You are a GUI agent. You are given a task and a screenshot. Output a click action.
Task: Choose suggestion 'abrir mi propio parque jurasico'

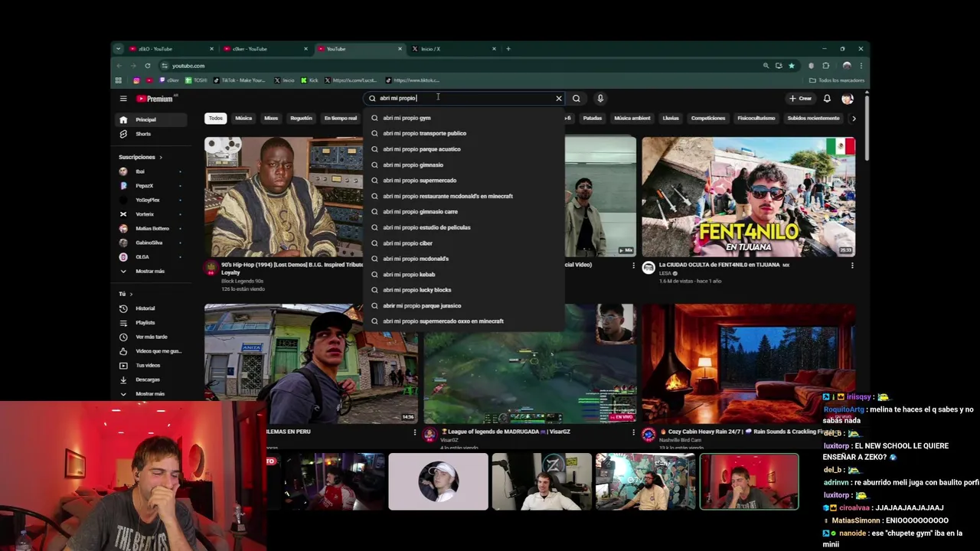point(464,305)
